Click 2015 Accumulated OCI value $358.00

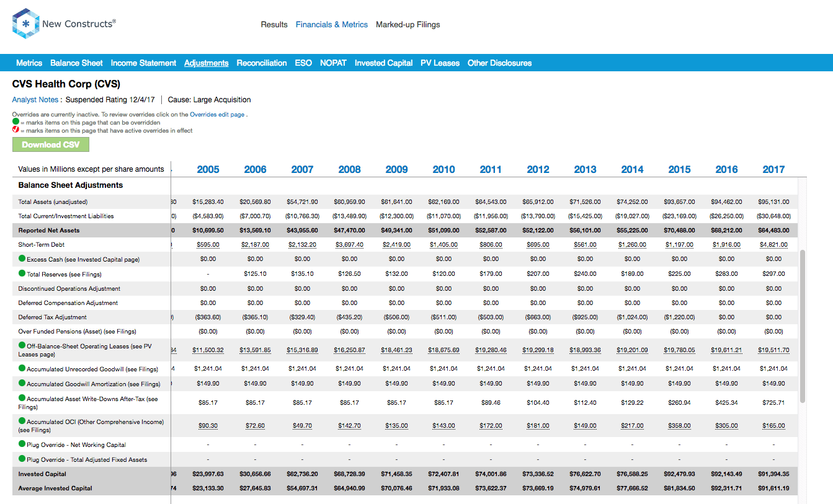(x=679, y=426)
